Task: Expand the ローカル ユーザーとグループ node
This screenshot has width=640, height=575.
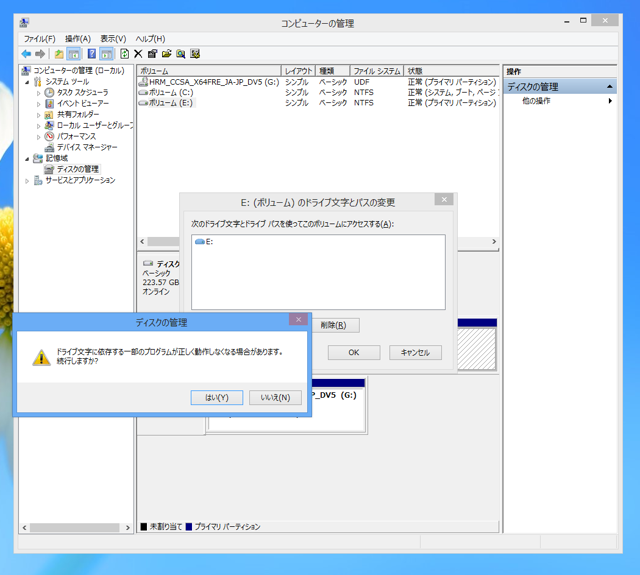Action: (38, 126)
